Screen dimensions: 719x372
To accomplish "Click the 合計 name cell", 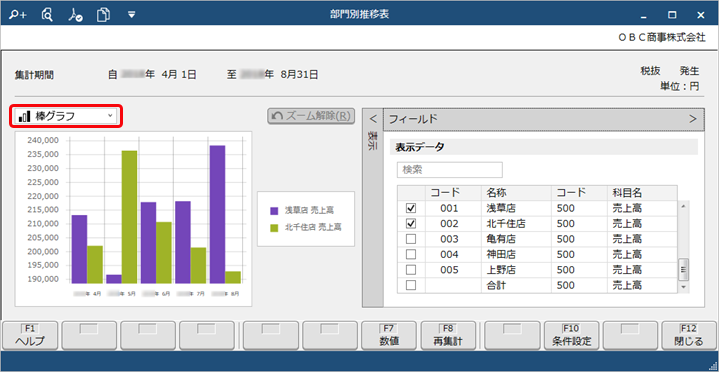I will (516, 285).
